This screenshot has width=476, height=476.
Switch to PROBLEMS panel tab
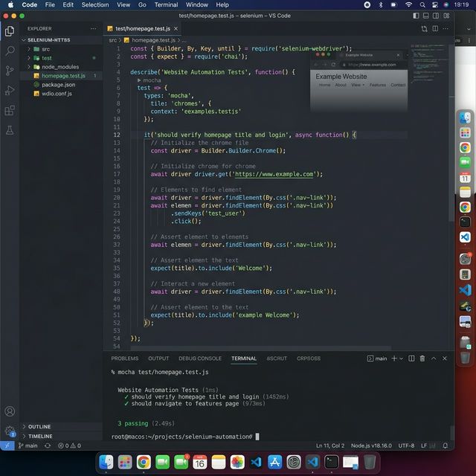[x=124, y=358]
